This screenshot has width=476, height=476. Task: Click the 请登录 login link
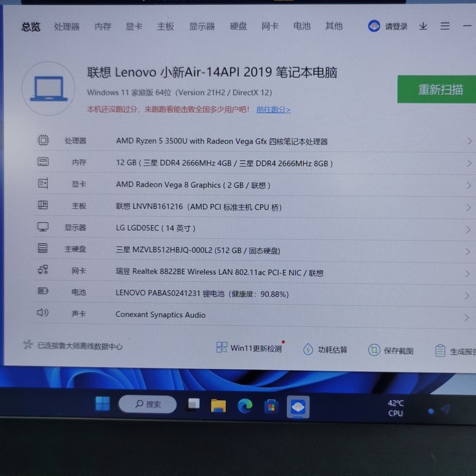point(396,27)
